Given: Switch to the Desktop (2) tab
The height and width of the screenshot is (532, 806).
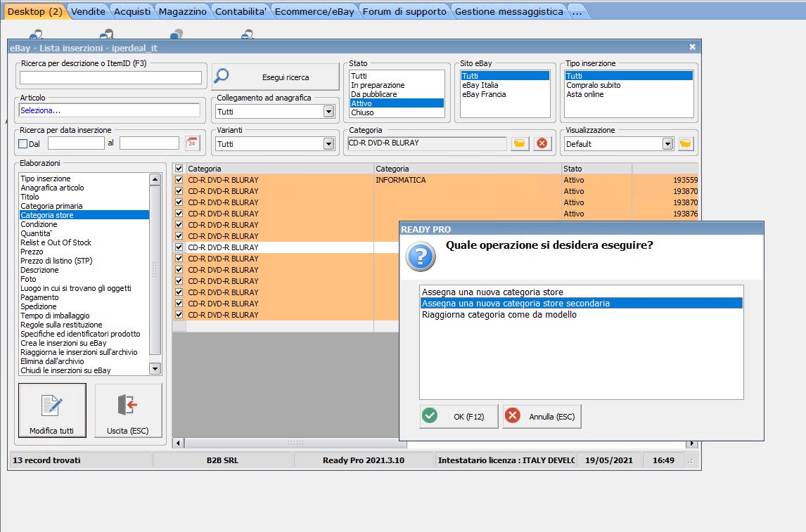Looking at the screenshot, I should click(x=35, y=11).
